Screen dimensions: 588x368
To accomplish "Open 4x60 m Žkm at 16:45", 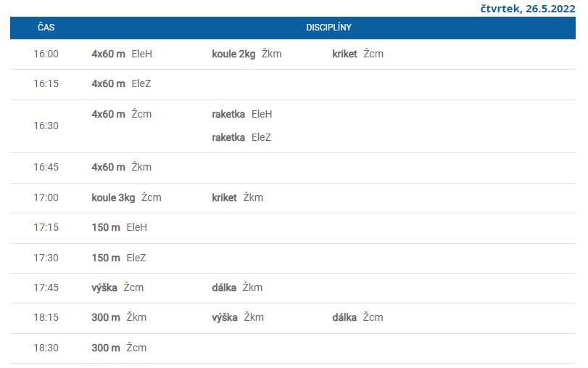I will point(122,167).
